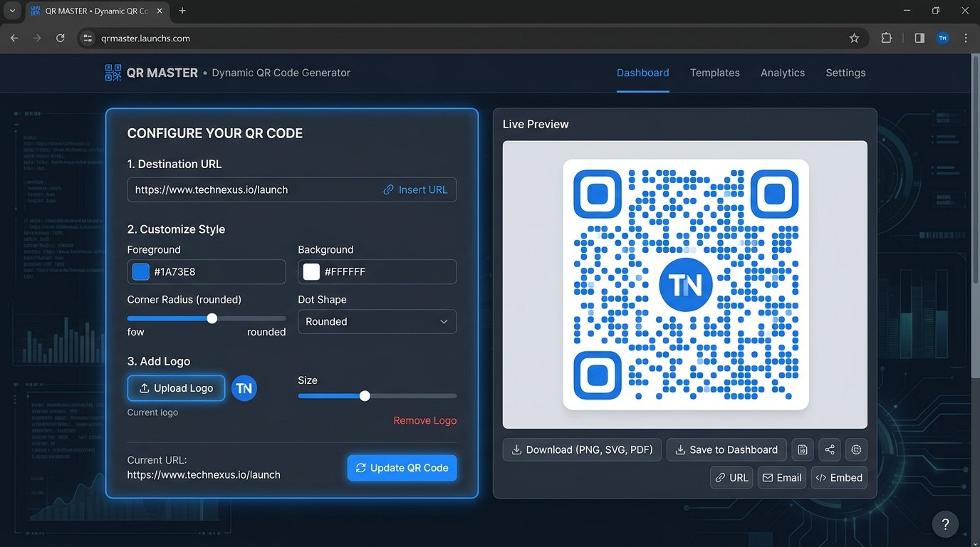Image resolution: width=980 pixels, height=547 pixels.
Task: Download QR code as PNG, SVG, PDF
Action: tap(582, 449)
